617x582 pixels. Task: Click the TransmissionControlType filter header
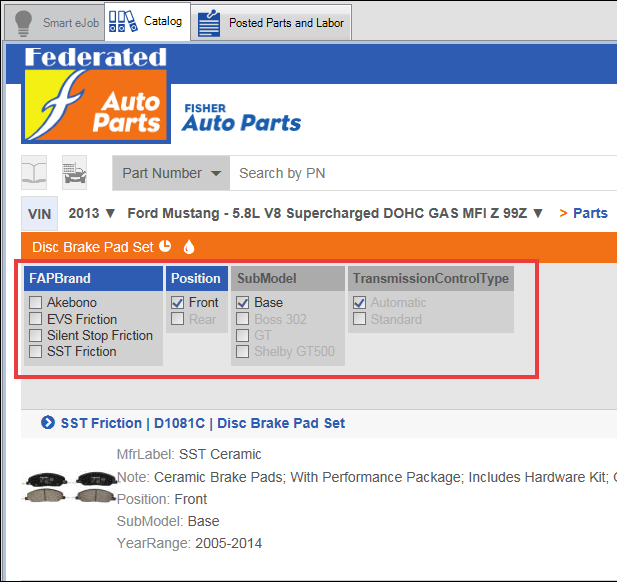click(431, 278)
